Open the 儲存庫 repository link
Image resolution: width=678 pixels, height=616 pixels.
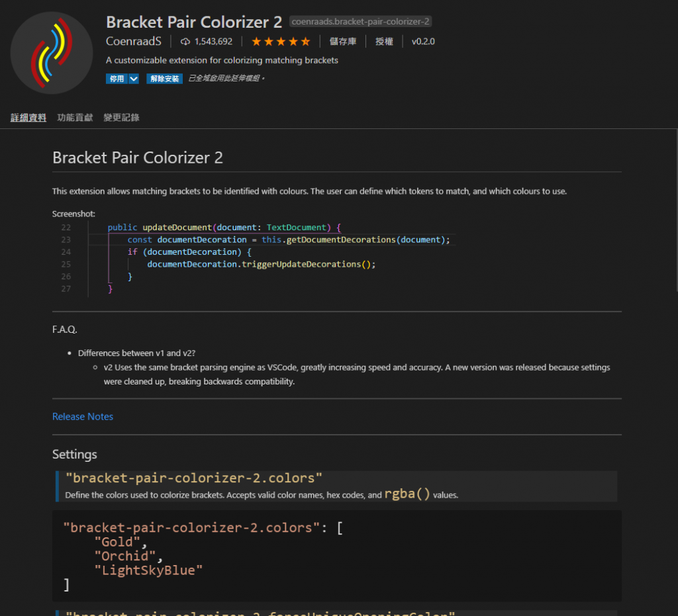tap(342, 42)
